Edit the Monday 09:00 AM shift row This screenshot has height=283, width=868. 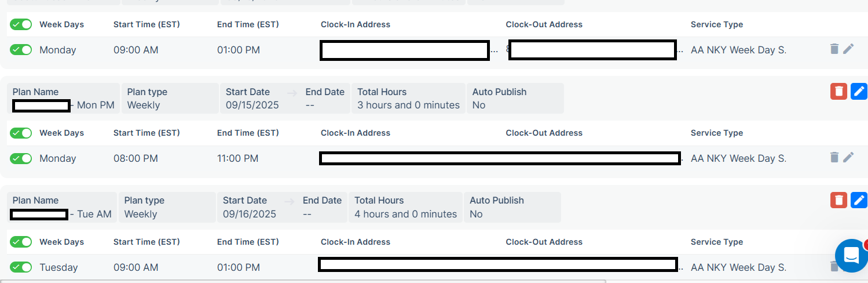[848, 49]
